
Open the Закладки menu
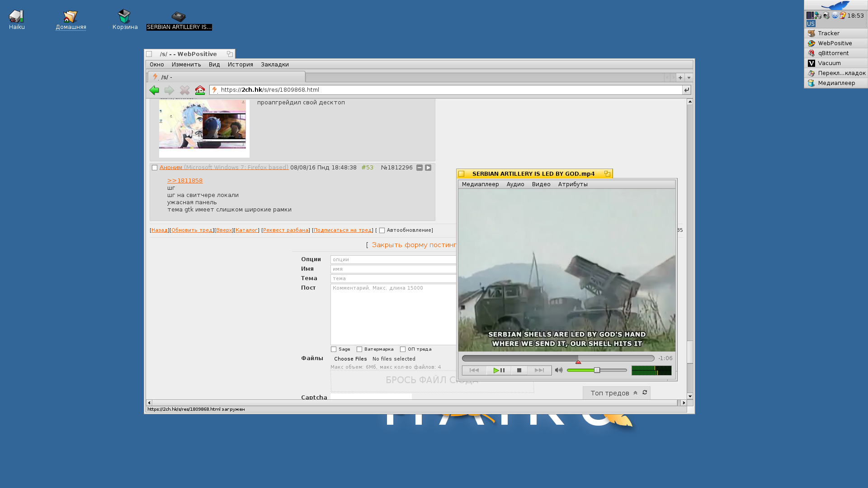click(275, 65)
